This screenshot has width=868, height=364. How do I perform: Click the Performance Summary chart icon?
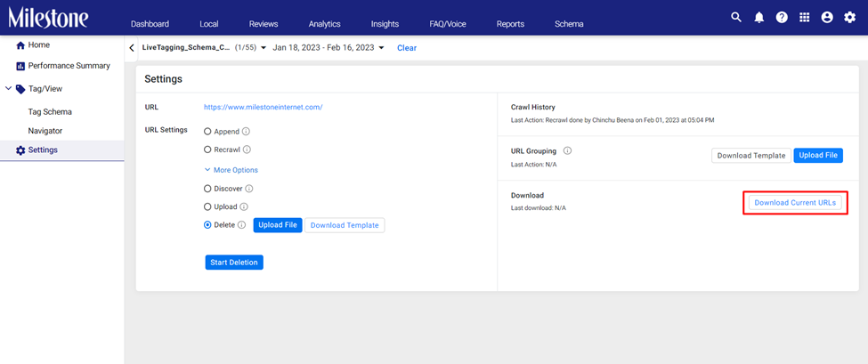click(x=21, y=66)
